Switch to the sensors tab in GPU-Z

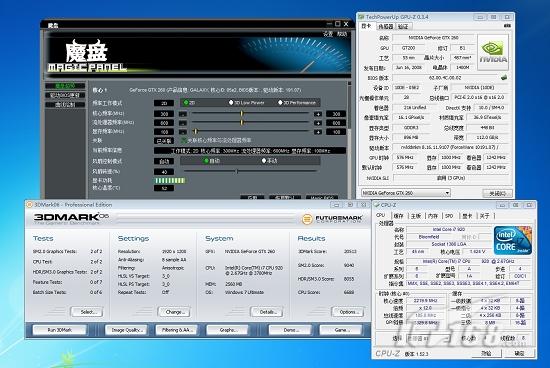click(385, 26)
